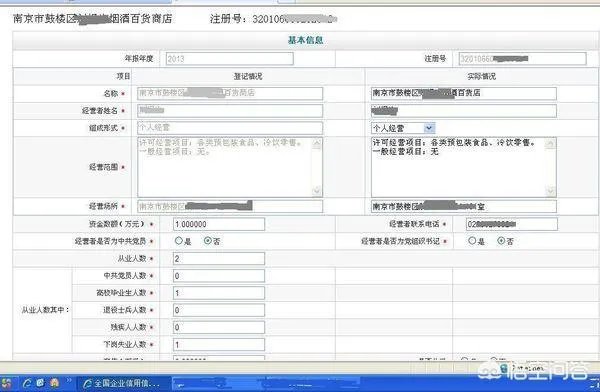
Task: Click the 经营者联系电话 label
Action: [414, 224]
